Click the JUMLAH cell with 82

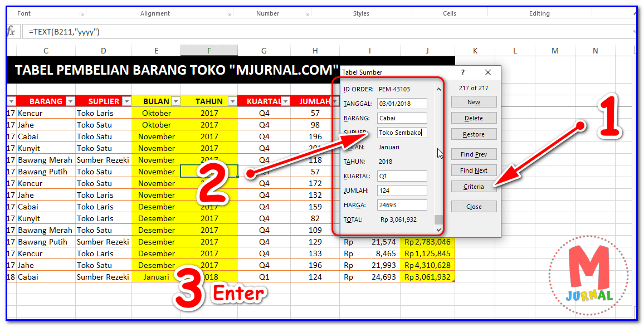(x=315, y=218)
